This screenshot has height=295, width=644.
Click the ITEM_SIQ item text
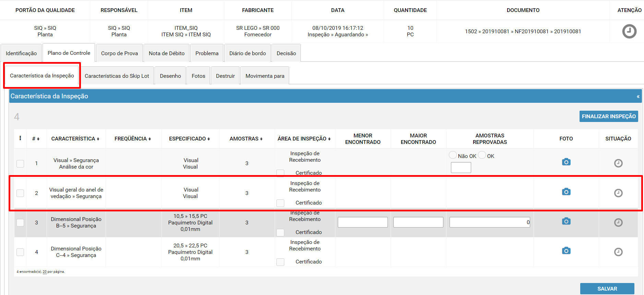pos(186,28)
